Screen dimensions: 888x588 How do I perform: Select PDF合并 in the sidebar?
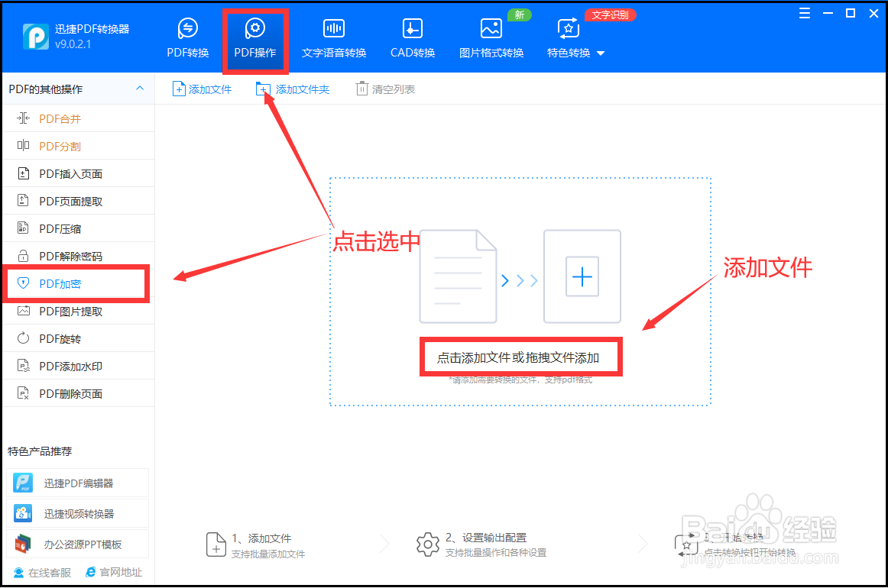click(x=78, y=118)
